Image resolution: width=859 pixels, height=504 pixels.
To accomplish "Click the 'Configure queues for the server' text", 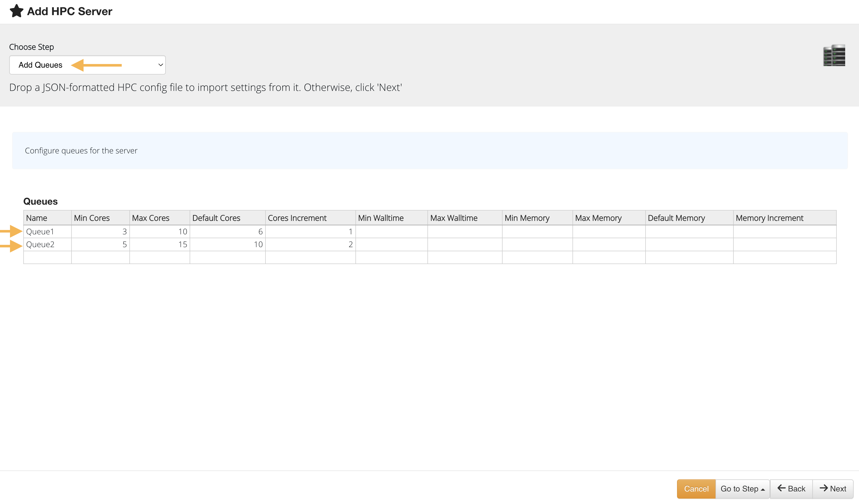I will tap(81, 151).
